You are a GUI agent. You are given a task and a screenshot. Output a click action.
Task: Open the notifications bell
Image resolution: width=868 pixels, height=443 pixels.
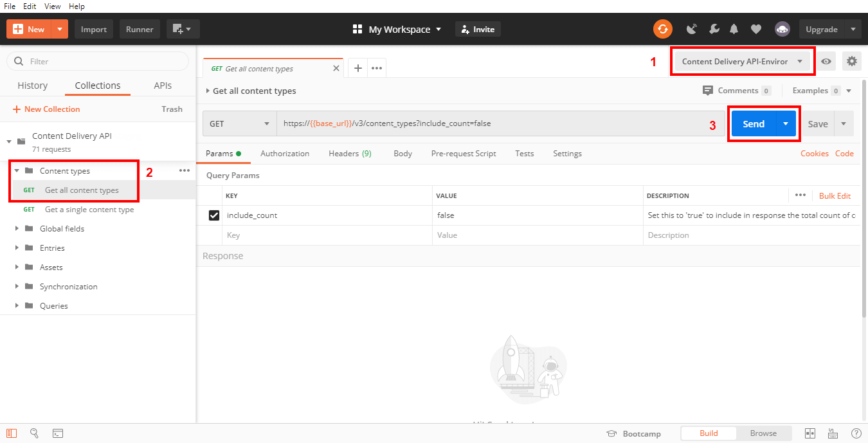pos(734,28)
